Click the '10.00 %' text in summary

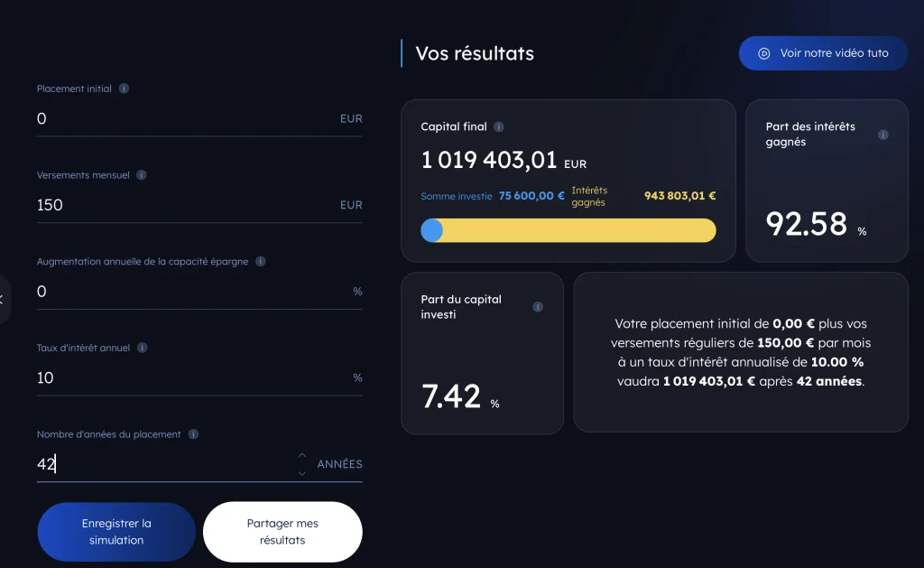(837, 362)
